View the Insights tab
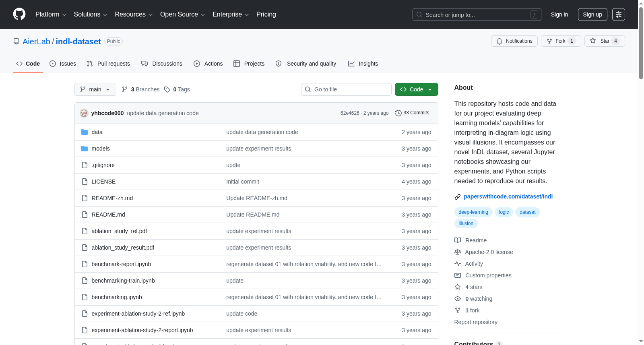 point(363,64)
